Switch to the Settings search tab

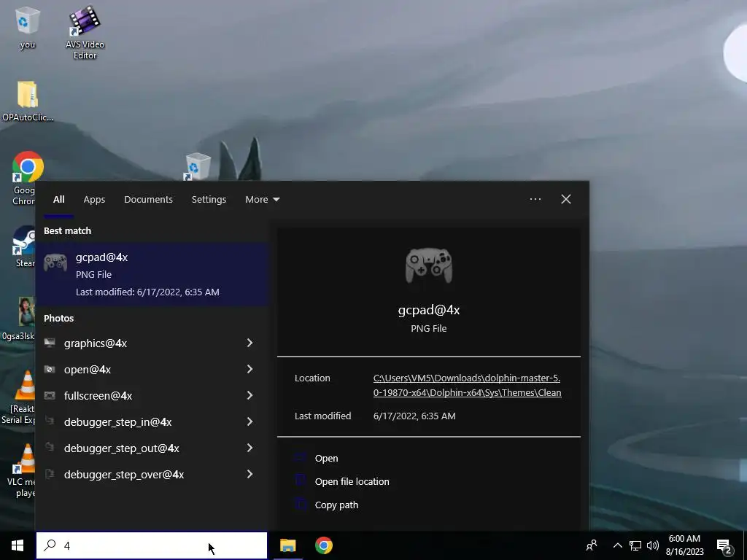pos(209,200)
